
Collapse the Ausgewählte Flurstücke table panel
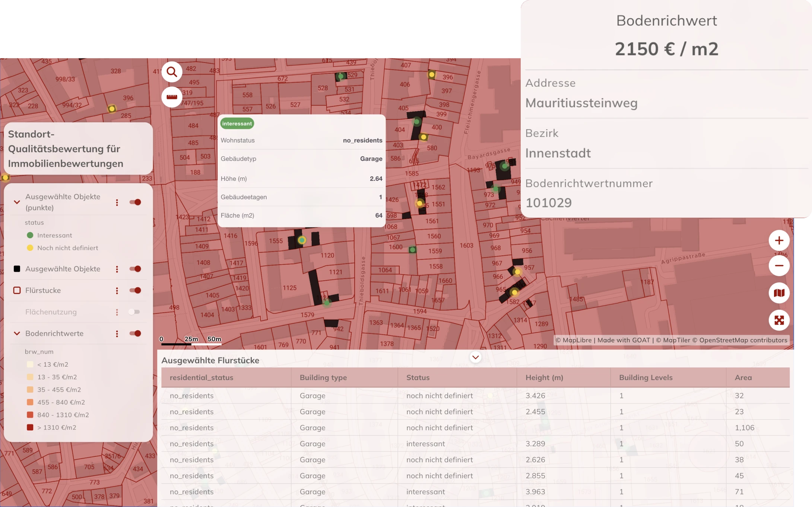pyautogui.click(x=475, y=357)
